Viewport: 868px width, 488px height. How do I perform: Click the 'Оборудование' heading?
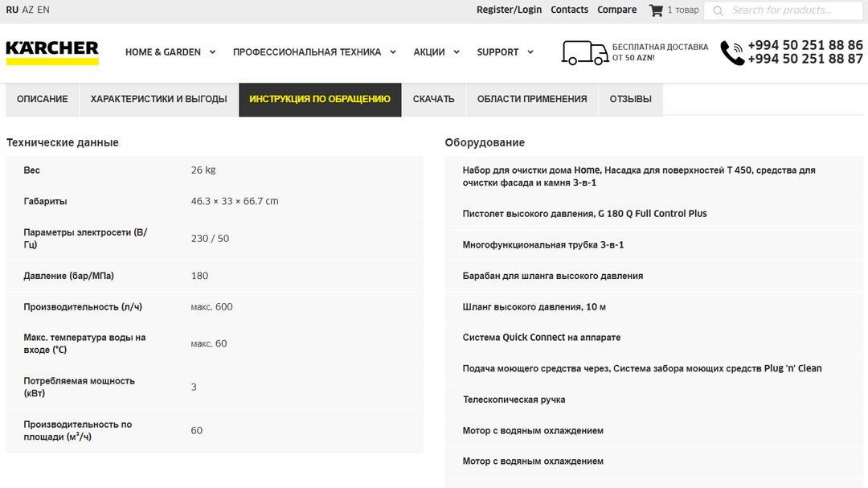tap(485, 142)
